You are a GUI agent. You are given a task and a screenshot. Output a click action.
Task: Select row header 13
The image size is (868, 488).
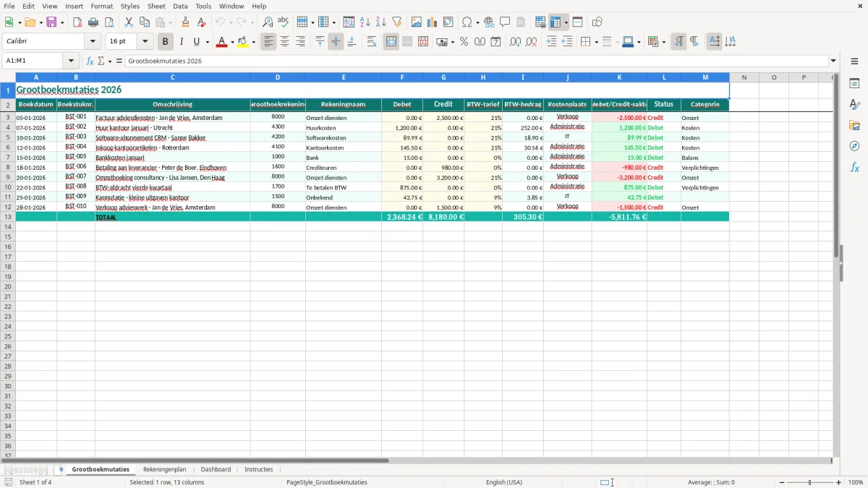click(x=8, y=217)
